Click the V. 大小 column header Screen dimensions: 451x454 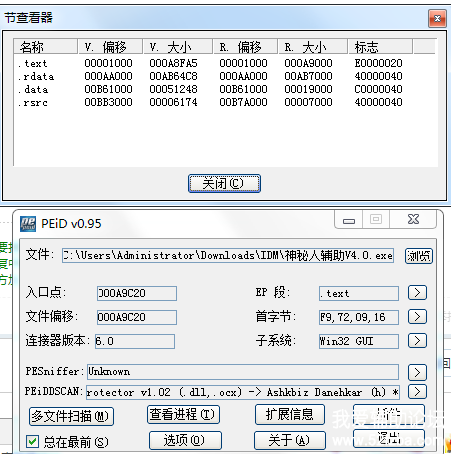[178, 47]
